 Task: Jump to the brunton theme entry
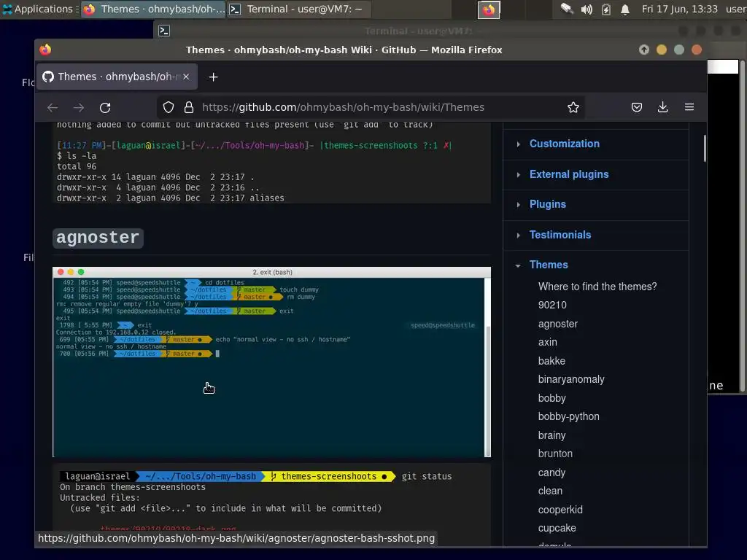click(x=555, y=454)
